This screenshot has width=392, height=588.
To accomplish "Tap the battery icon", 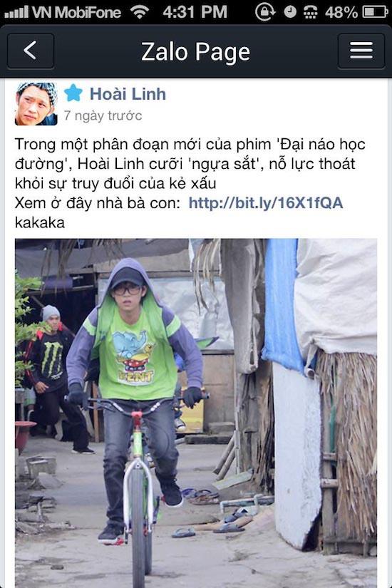I will [375, 12].
